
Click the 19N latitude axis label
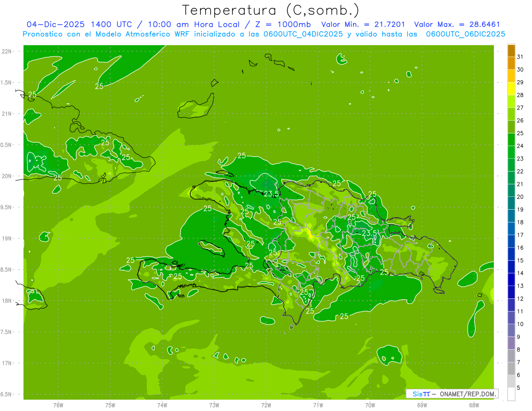pos(6,239)
